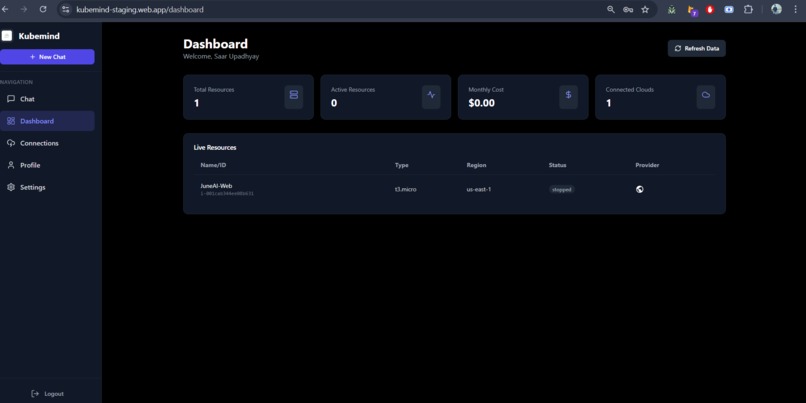Open Settings from the sidebar

[47, 188]
